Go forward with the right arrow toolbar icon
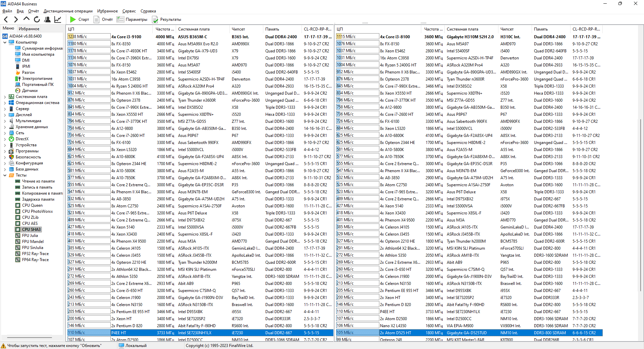 (16, 19)
